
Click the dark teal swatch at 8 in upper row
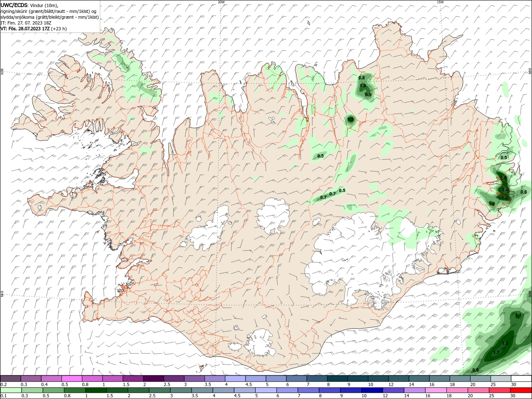click(337, 379)
